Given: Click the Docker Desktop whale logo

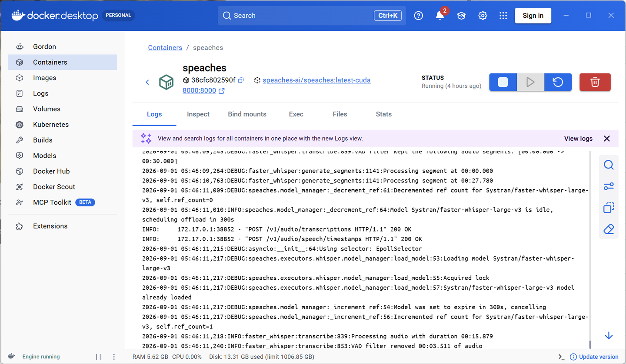Looking at the screenshot, I should coord(17,15).
